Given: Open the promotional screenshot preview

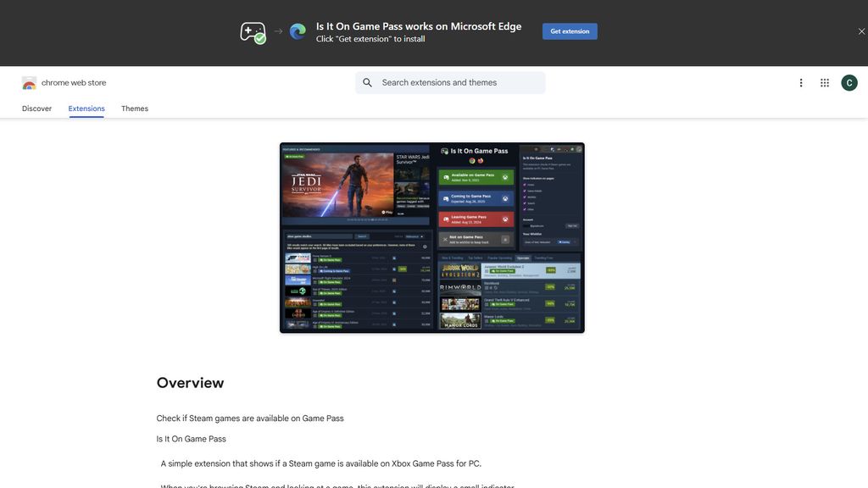Looking at the screenshot, I should [x=432, y=237].
